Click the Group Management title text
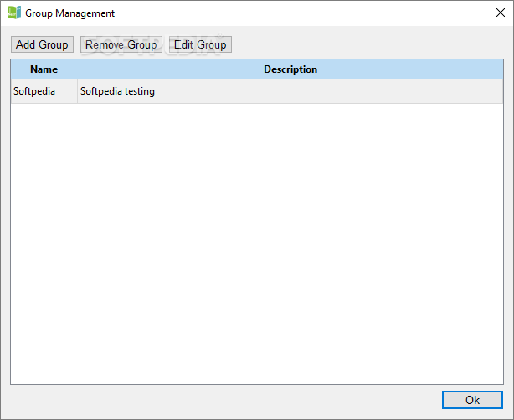 tap(69, 13)
